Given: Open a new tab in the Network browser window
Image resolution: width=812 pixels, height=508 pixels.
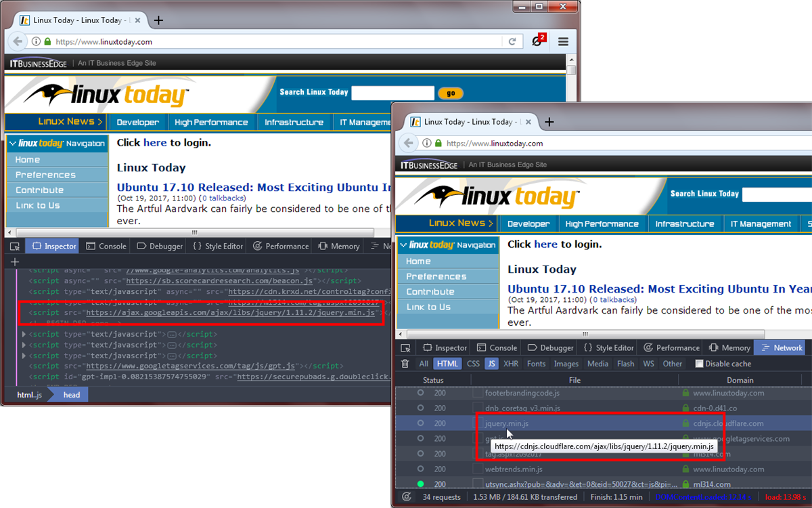Looking at the screenshot, I should pos(549,122).
